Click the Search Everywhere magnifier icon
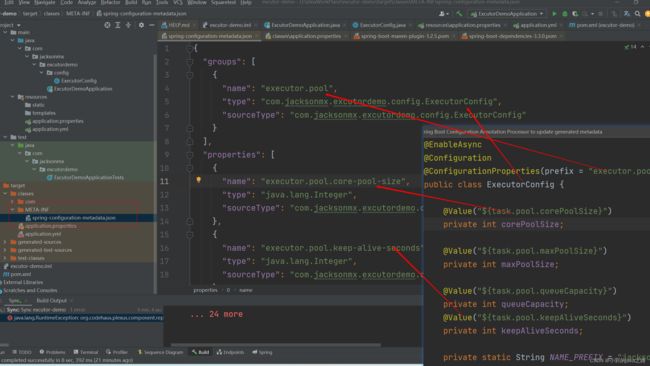Image resolution: width=650 pixels, height=366 pixels. [x=638, y=14]
